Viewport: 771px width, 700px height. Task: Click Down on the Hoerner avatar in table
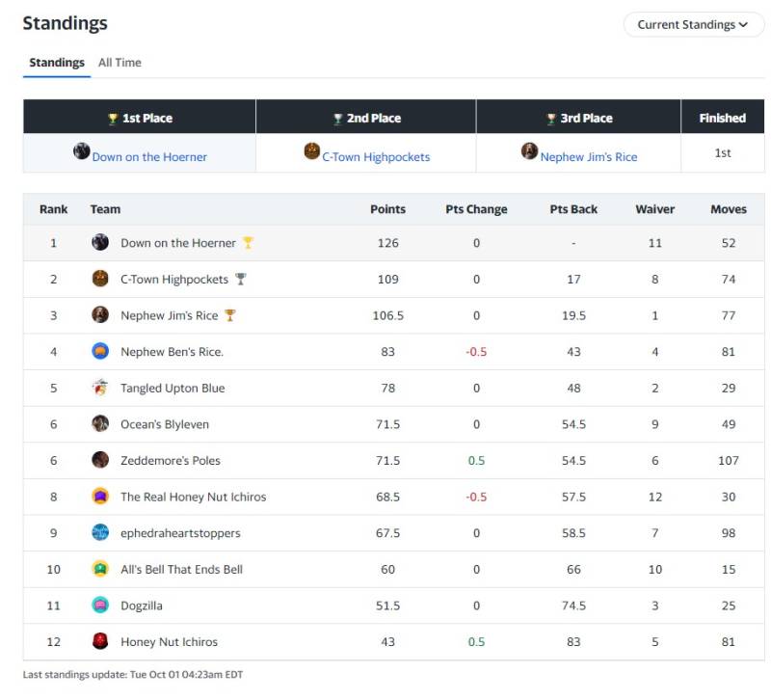click(x=100, y=242)
